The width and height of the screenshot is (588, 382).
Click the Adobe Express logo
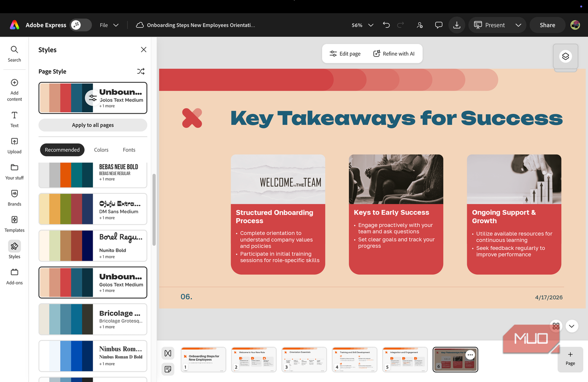[14, 25]
